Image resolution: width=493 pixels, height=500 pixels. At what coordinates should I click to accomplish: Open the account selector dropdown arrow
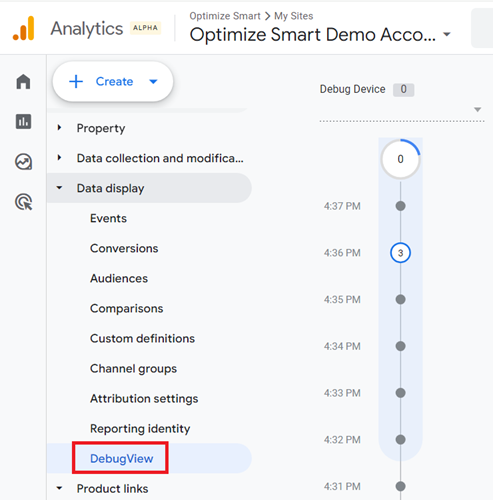(x=447, y=34)
